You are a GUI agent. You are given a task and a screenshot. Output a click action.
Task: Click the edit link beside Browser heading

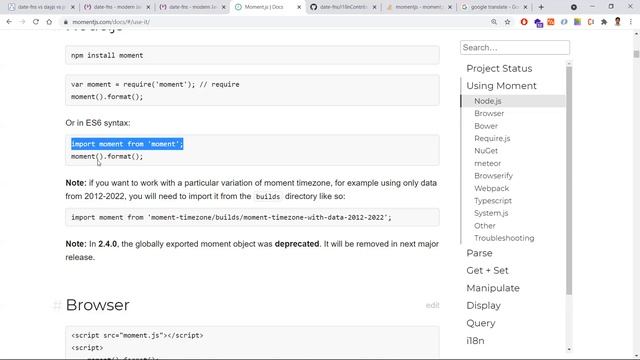(432, 305)
